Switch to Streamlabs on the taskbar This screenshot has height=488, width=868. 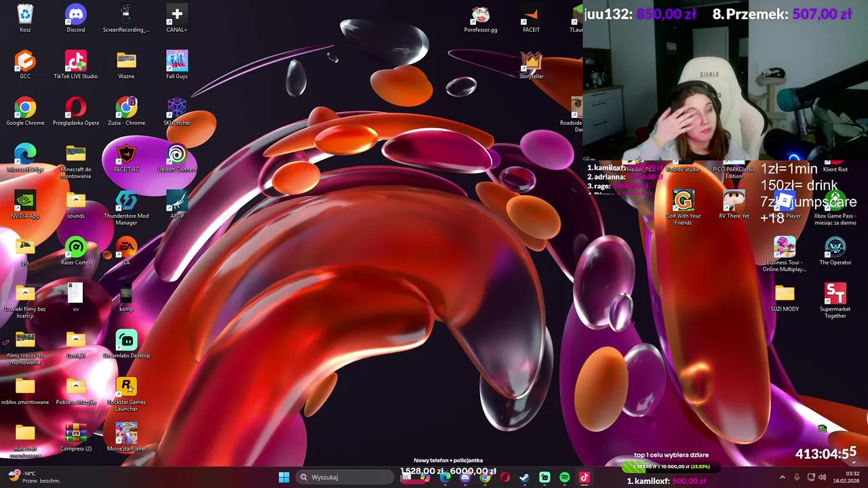tap(545, 477)
